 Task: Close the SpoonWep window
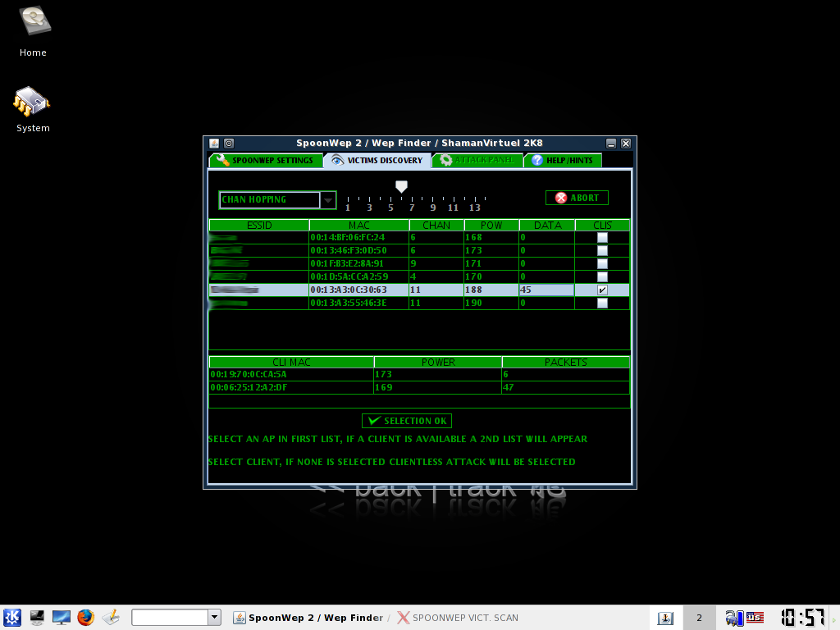(626, 143)
